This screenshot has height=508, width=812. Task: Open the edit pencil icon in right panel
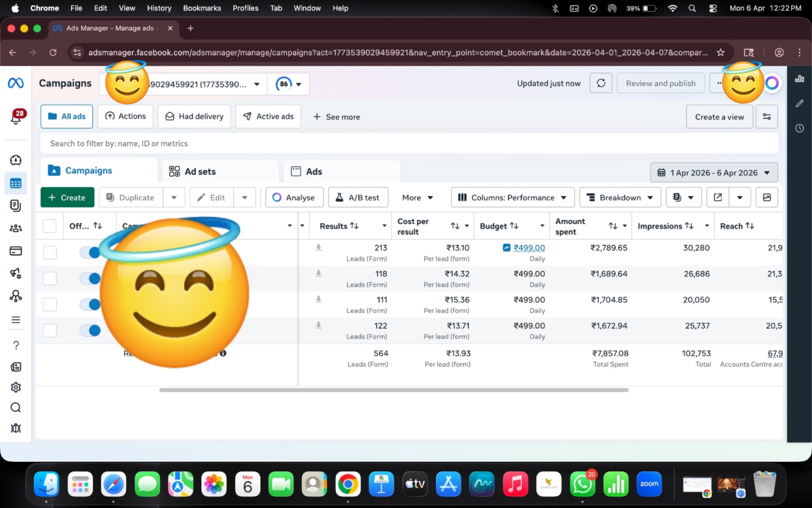(x=799, y=104)
